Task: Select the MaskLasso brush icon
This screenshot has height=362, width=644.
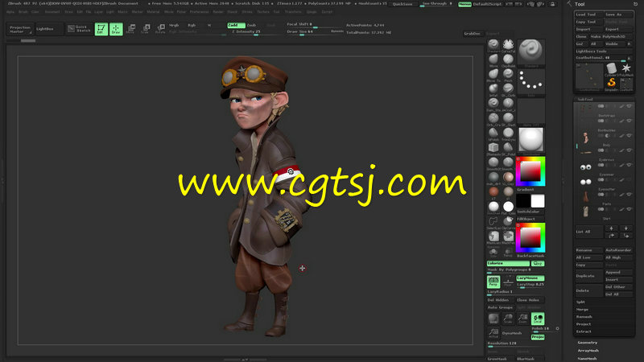Action: pyautogui.click(x=493, y=237)
